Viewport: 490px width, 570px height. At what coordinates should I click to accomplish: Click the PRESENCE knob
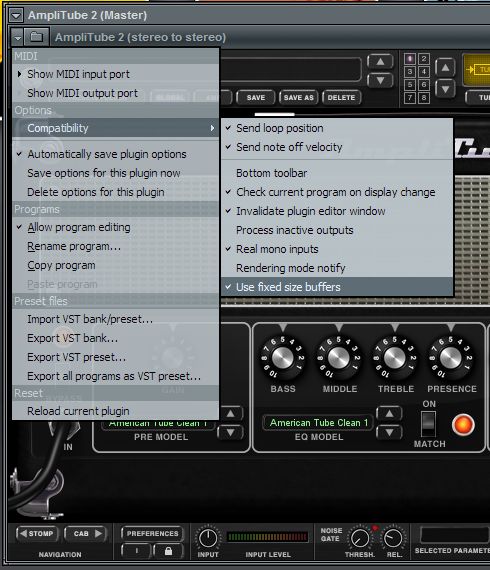click(450, 358)
